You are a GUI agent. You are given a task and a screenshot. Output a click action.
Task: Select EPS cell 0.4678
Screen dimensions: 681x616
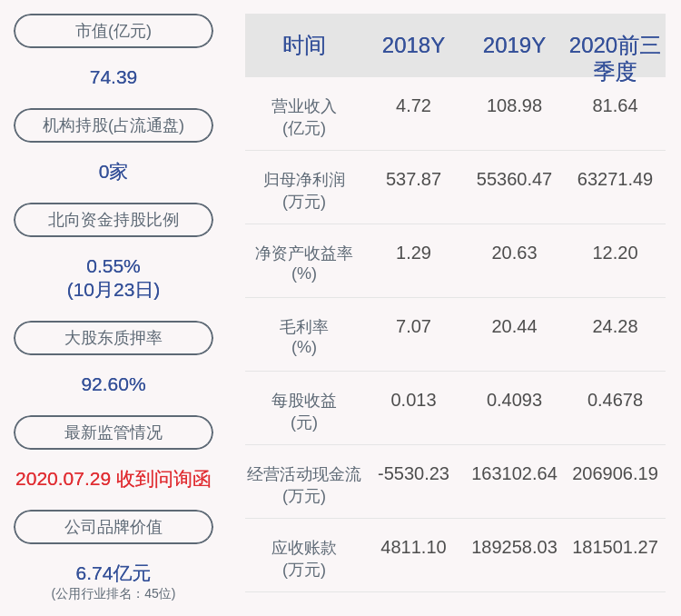click(615, 400)
